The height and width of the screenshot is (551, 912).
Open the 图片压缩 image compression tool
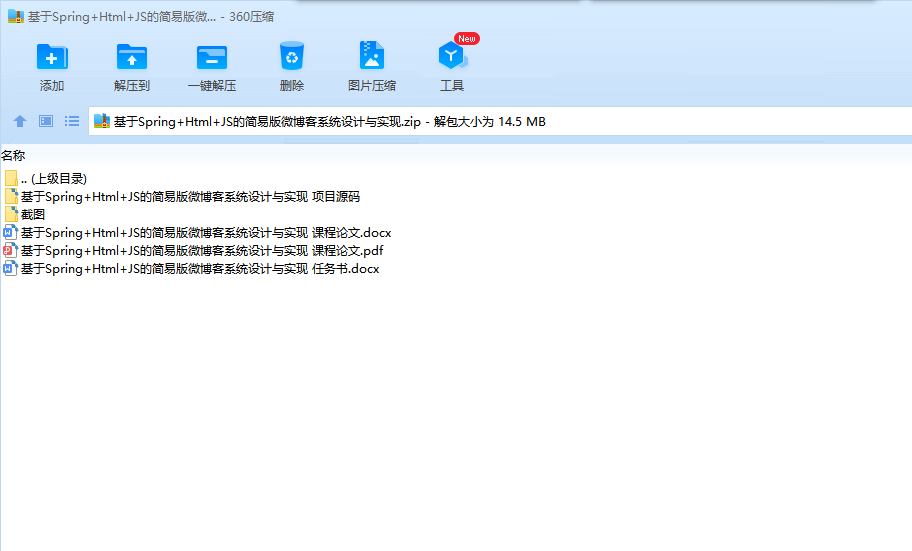pos(372,56)
